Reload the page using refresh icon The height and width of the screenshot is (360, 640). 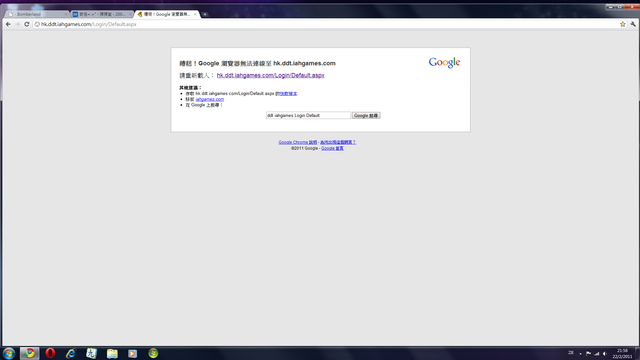pyautogui.click(x=27, y=24)
